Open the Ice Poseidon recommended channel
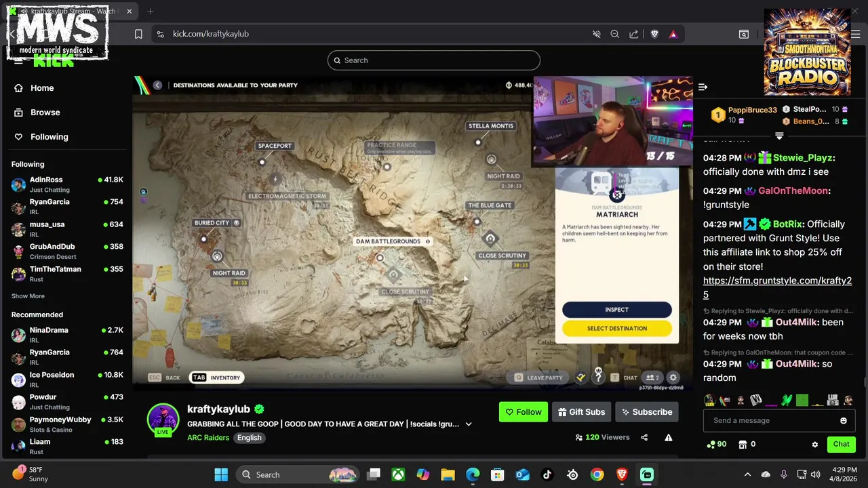 coord(66,380)
